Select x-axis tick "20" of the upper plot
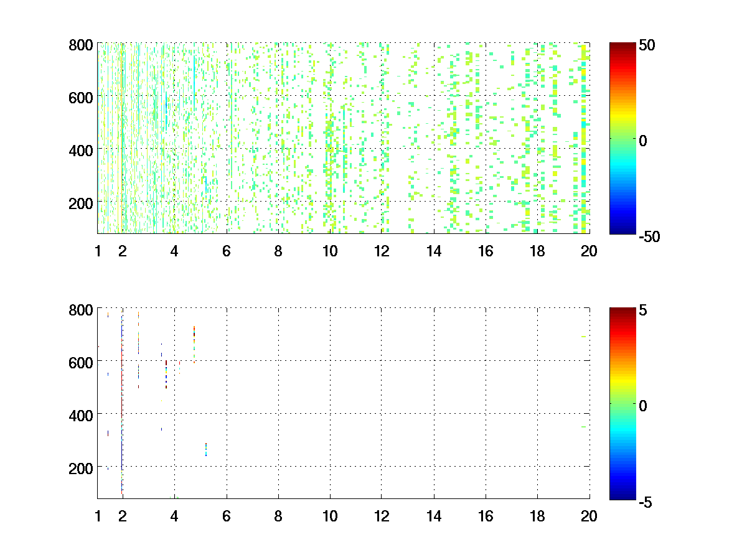Image resolution: width=747 pixels, height=560 pixels. tap(589, 251)
